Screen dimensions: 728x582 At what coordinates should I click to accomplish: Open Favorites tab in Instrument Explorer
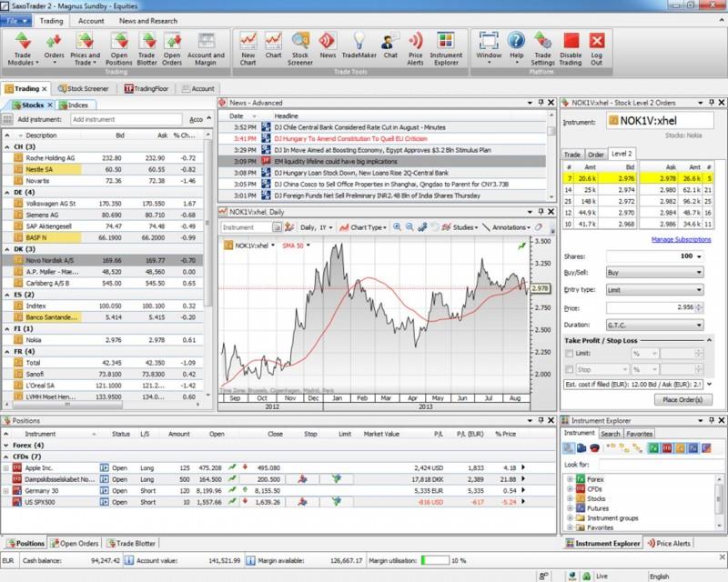click(639, 434)
